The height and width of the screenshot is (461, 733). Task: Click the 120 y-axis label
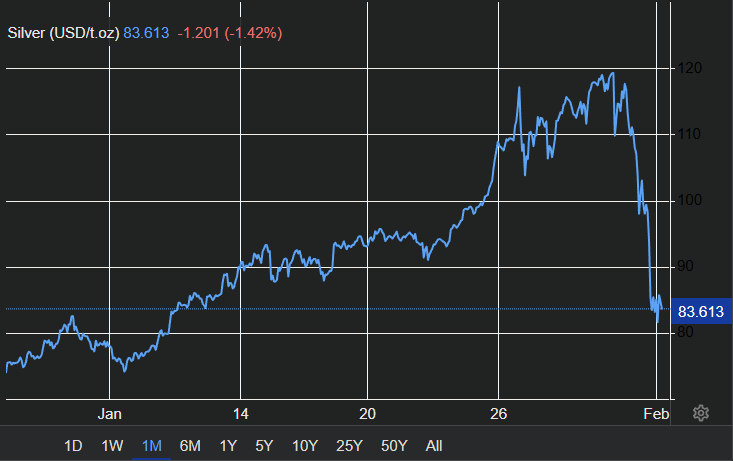pos(690,68)
